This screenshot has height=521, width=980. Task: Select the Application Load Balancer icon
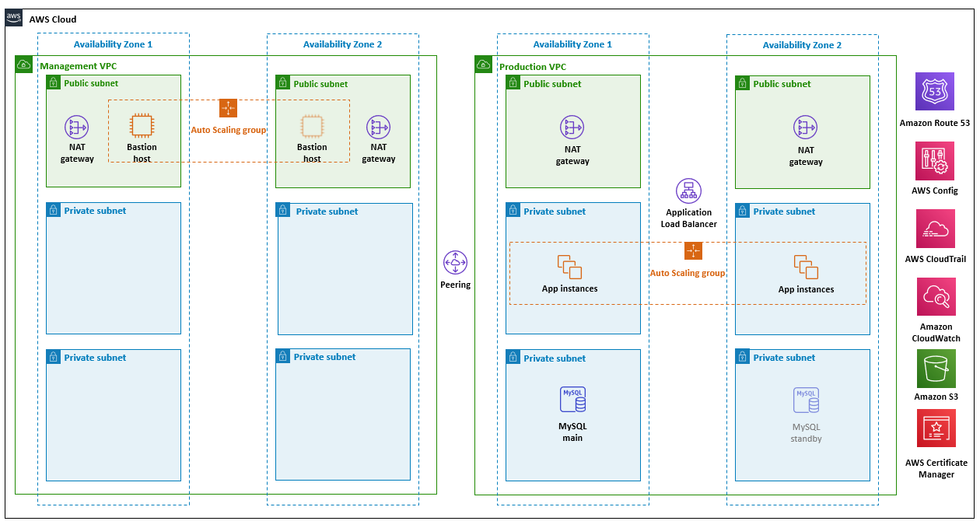pos(688,191)
